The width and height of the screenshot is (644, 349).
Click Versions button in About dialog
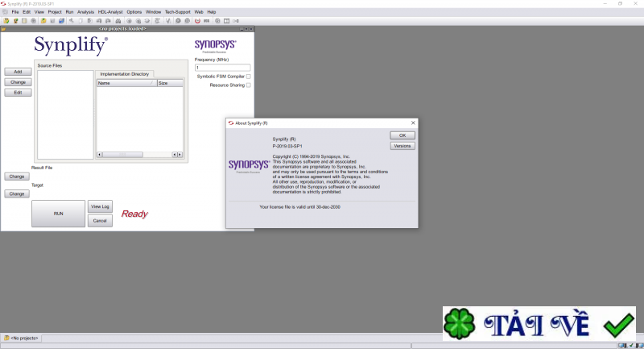[402, 146]
